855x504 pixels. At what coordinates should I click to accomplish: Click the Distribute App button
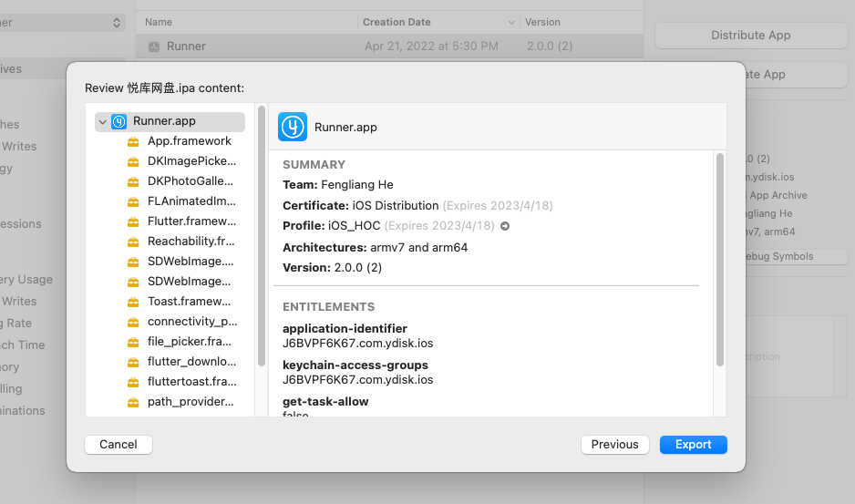750,36
